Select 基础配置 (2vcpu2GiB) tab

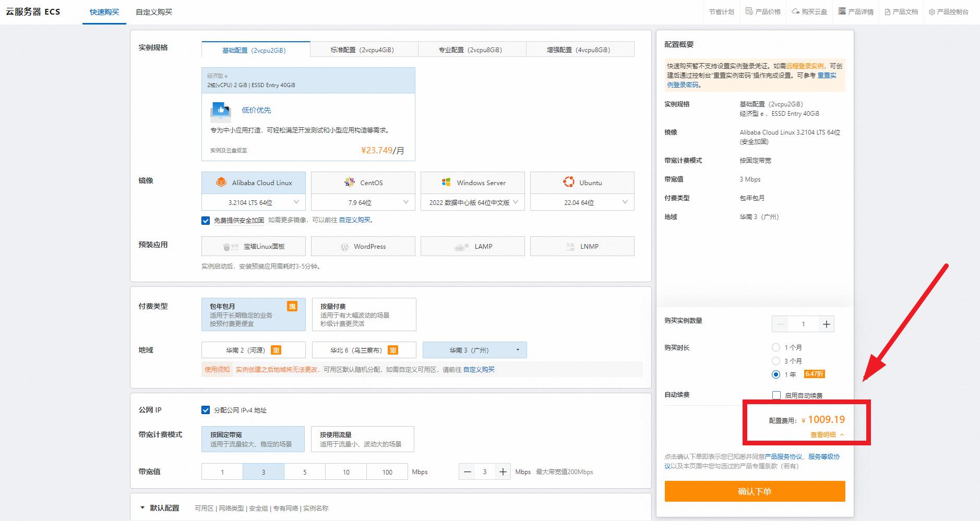[256, 50]
